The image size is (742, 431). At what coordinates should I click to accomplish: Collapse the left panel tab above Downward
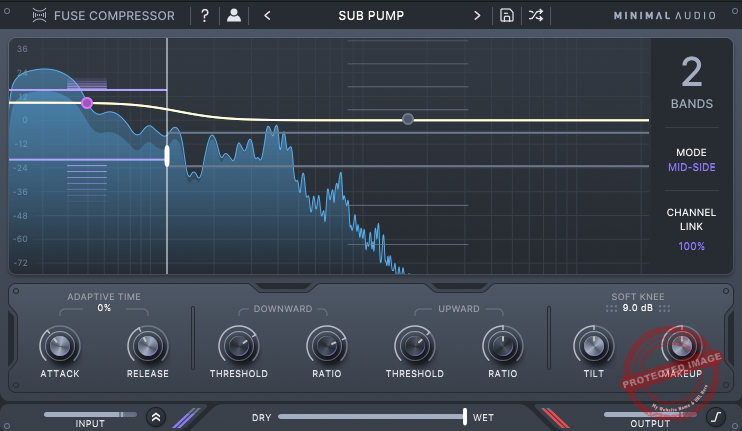pos(283,287)
